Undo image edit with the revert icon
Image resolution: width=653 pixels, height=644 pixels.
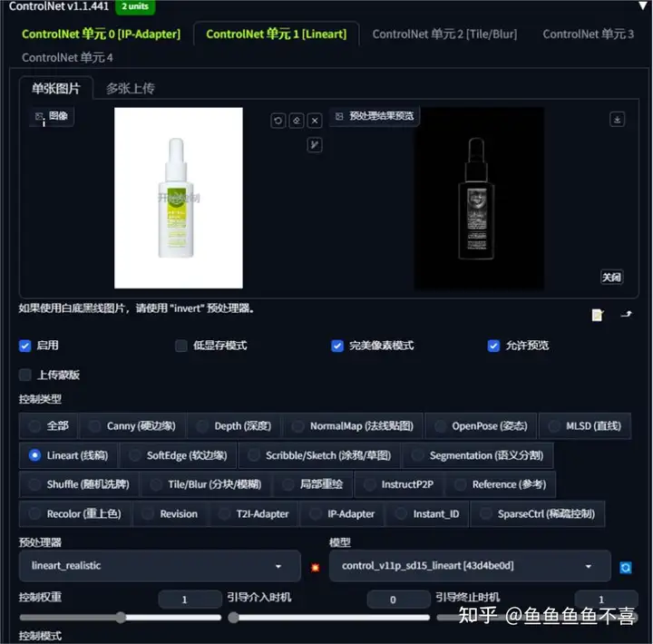point(278,121)
